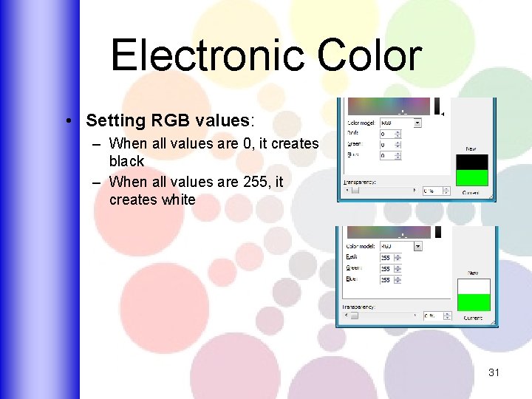Viewport: 532px width, 399px height.
Task: Click the black New color swatch
Action: 472,162
